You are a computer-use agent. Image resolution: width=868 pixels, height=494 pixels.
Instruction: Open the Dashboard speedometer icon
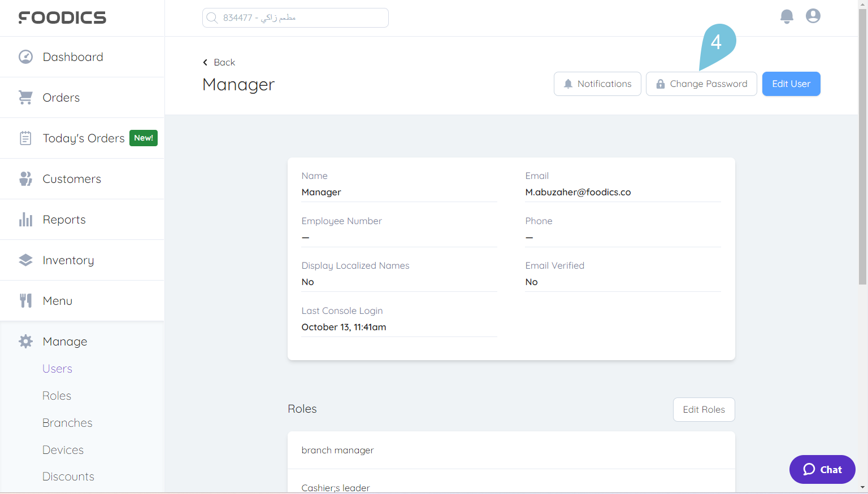pos(25,56)
